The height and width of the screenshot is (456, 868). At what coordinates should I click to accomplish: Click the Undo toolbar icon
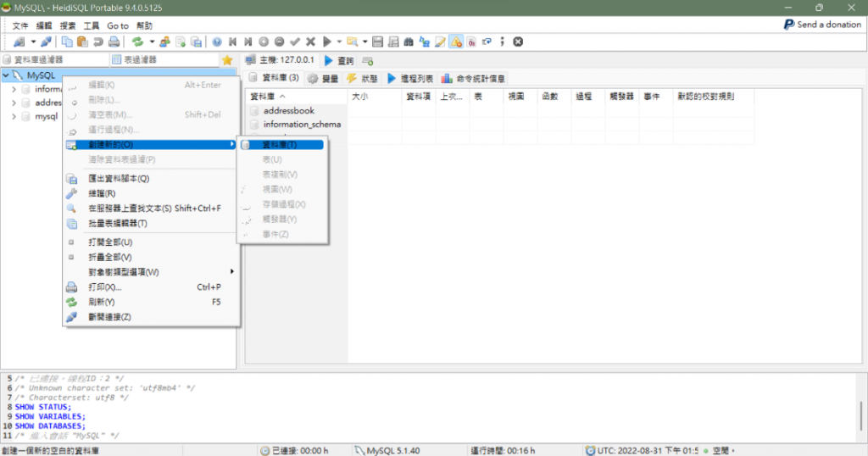click(x=98, y=42)
